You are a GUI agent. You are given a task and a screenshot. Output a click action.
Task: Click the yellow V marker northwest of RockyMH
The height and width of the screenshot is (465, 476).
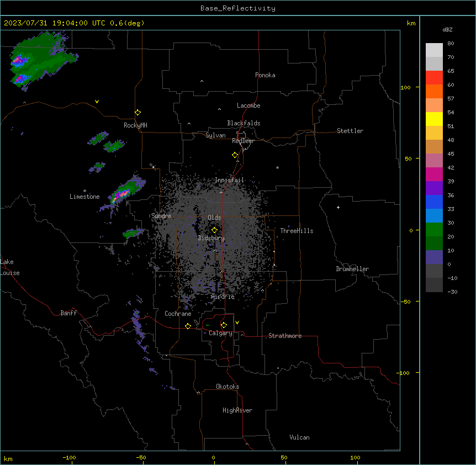[x=97, y=102]
